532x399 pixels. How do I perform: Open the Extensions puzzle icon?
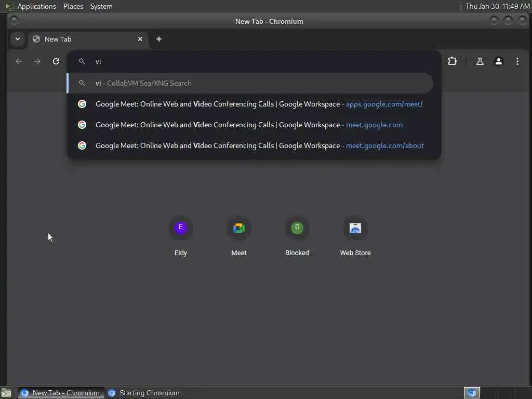[x=453, y=61]
